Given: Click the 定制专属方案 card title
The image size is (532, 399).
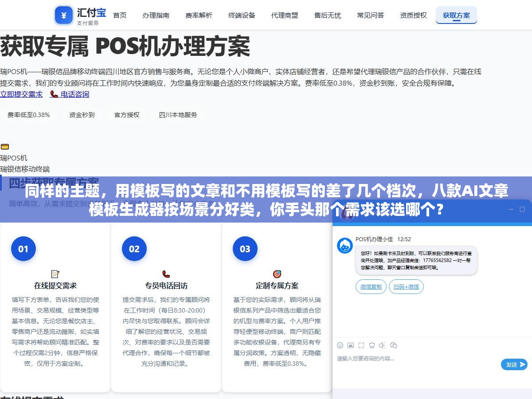Looking at the screenshot, I should coord(277,286).
